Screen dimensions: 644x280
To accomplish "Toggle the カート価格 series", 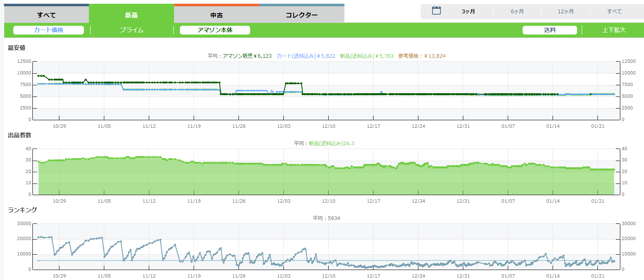I will point(49,30).
